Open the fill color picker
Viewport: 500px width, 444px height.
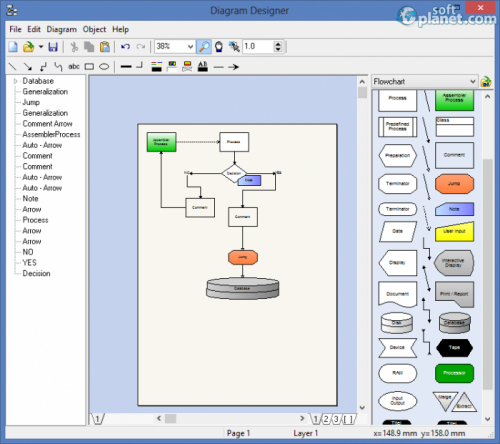point(172,67)
